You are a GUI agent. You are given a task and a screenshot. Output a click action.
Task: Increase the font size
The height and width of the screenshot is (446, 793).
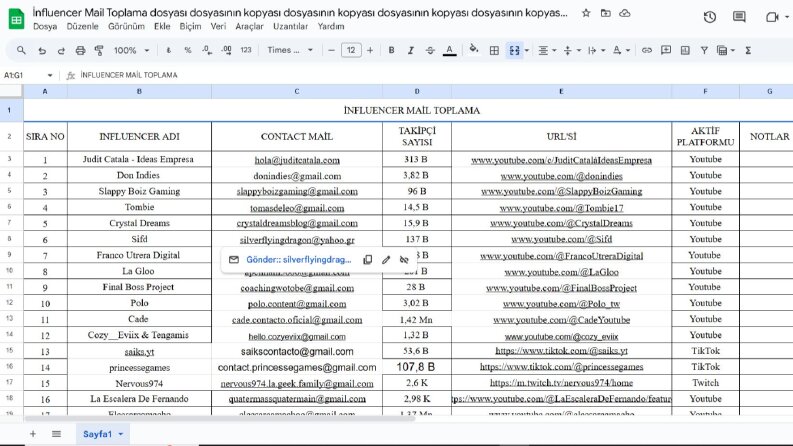pyautogui.click(x=370, y=50)
